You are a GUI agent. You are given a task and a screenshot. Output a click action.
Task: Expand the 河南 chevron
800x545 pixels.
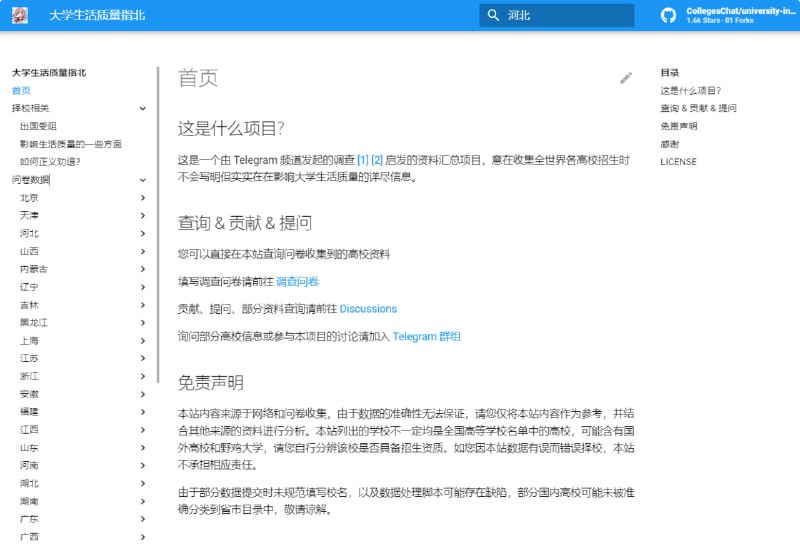pos(143,465)
